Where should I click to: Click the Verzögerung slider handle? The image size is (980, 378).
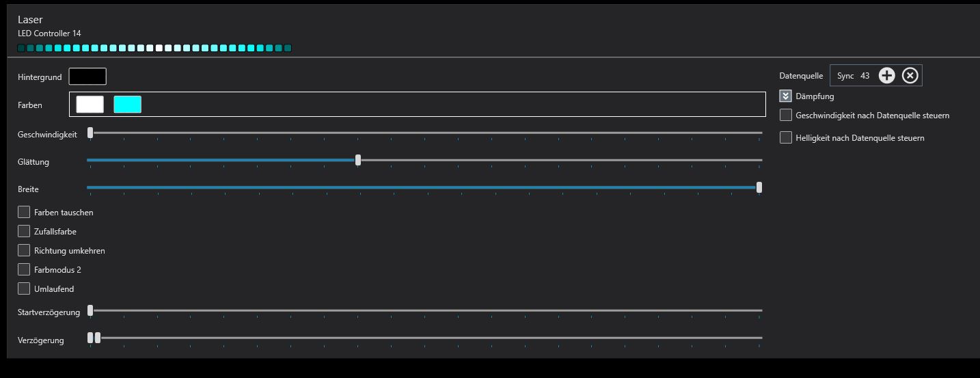[x=98, y=338]
